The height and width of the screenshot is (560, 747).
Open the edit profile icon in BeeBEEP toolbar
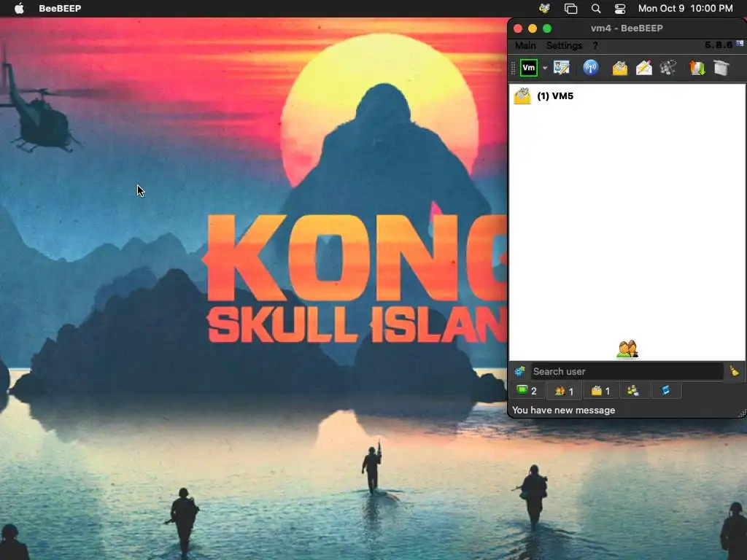pos(562,68)
